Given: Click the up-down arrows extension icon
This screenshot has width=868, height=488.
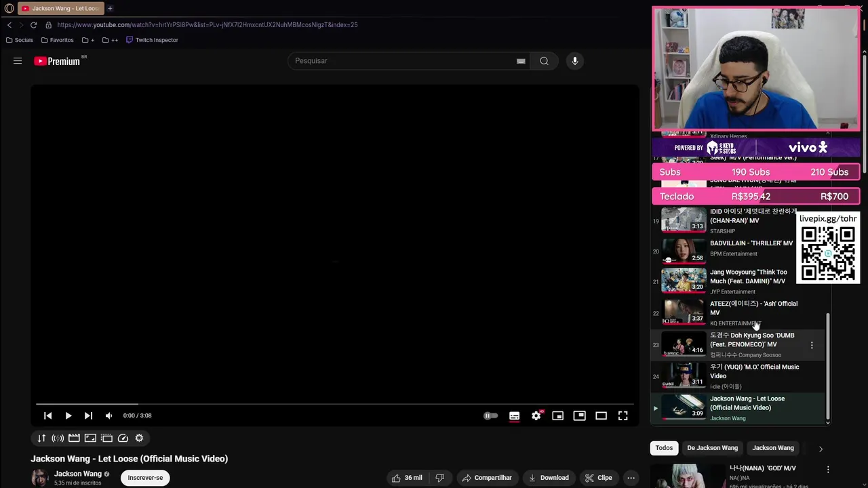Looking at the screenshot, I should [41, 438].
